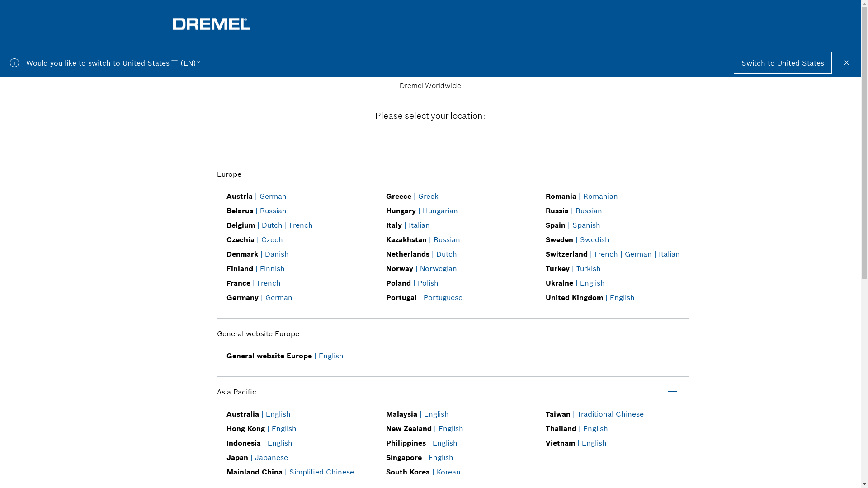This screenshot has width=868, height=488.
Task: Select Portuguese for Portugal
Action: coord(443,297)
